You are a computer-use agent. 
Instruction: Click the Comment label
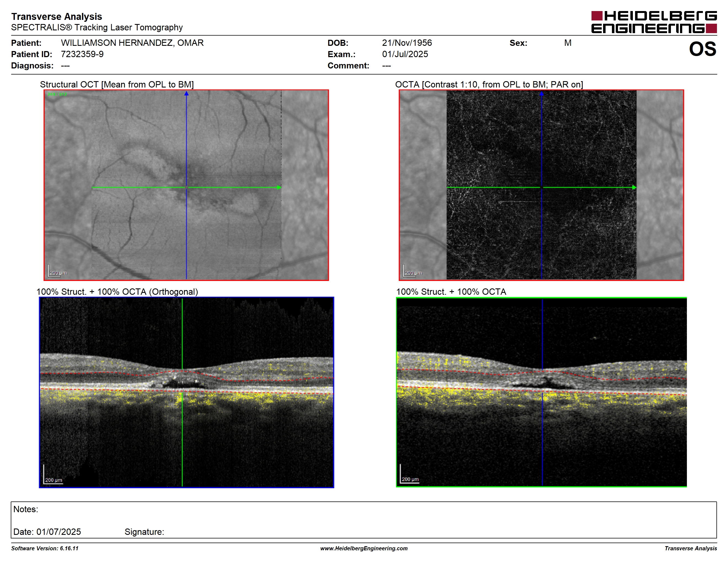click(x=348, y=65)
